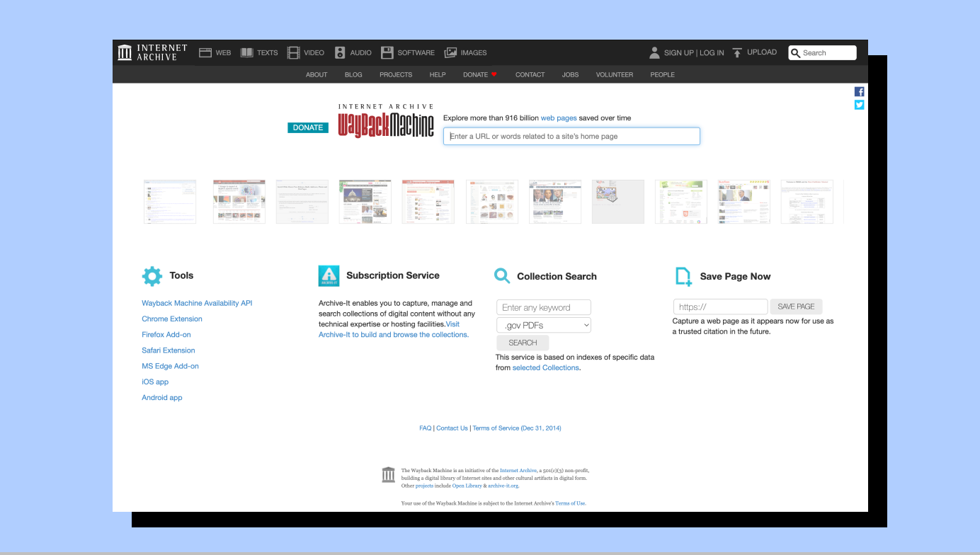The width and height of the screenshot is (980, 555).
Task: Open the Firefox Add-on link
Action: coord(166,335)
